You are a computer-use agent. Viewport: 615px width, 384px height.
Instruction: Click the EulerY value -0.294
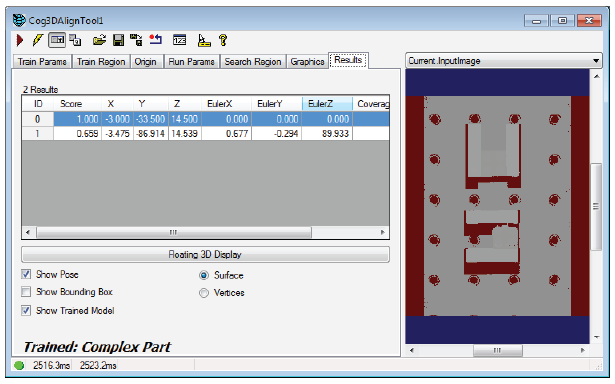click(286, 134)
